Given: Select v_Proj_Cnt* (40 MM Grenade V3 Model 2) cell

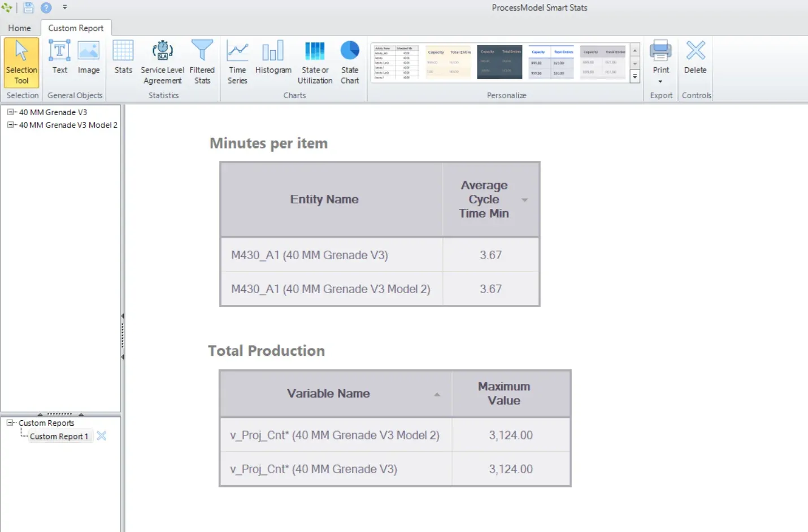Looking at the screenshot, I should pyautogui.click(x=336, y=435).
